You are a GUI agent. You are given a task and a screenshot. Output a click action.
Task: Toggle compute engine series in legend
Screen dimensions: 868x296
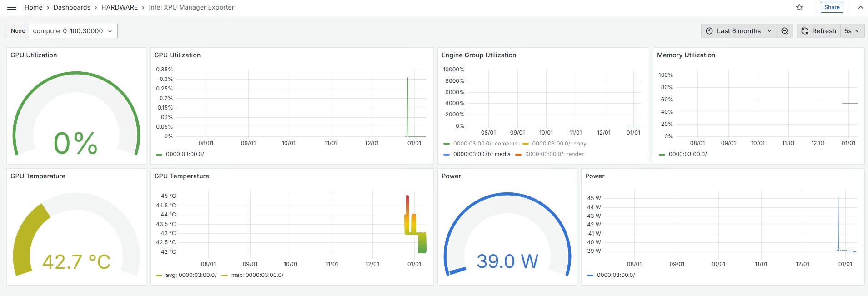[x=485, y=144]
